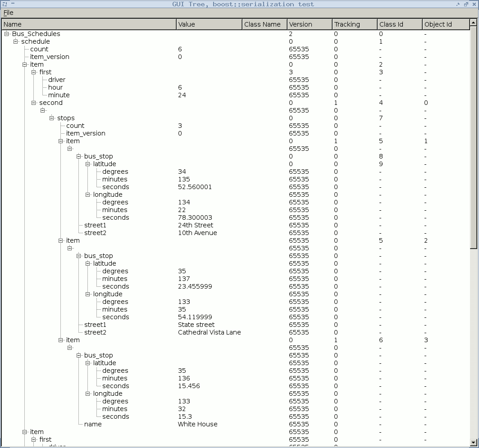Image resolution: width=479 pixels, height=448 pixels.
Task: Click the Class Name column header
Action: click(264, 24)
